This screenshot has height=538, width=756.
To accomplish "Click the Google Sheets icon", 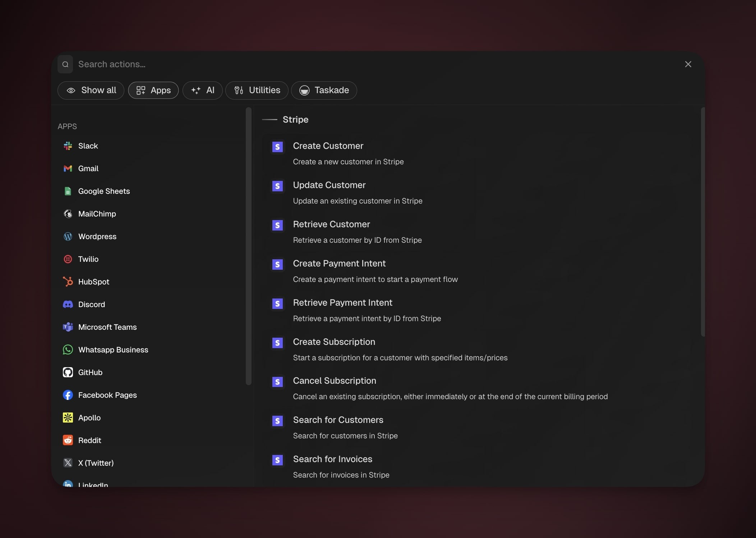I will coord(68,191).
